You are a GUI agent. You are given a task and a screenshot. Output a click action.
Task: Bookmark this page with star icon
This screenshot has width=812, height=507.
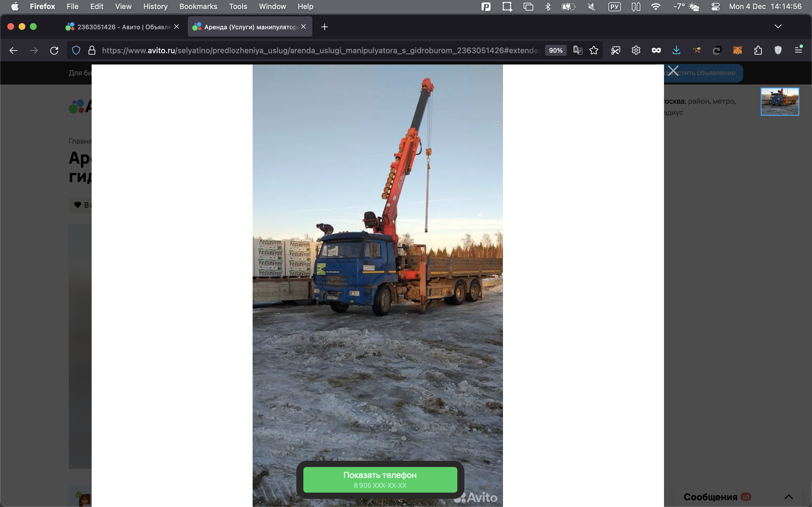pos(593,50)
